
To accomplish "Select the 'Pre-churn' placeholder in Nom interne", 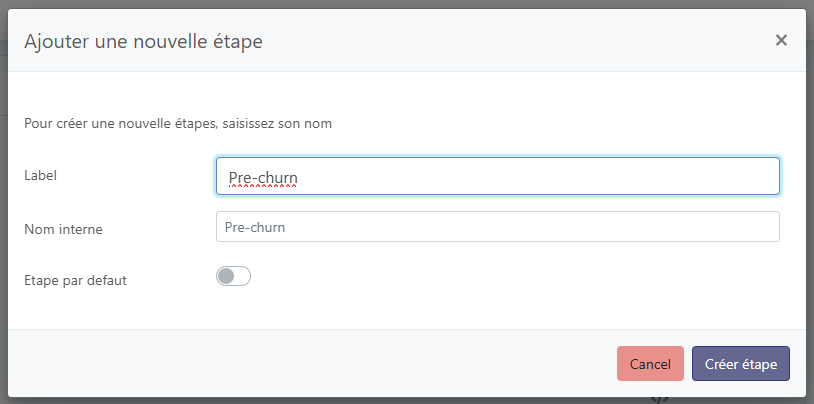I will pos(255,227).
